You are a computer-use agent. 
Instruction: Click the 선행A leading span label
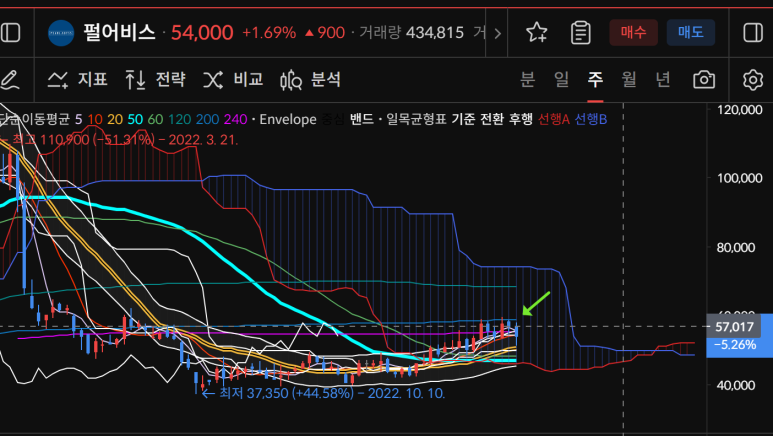554,119
